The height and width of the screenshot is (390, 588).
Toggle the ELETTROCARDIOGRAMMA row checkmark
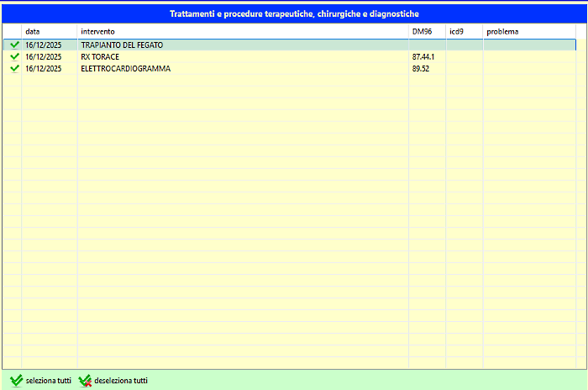tap(14, 68)
